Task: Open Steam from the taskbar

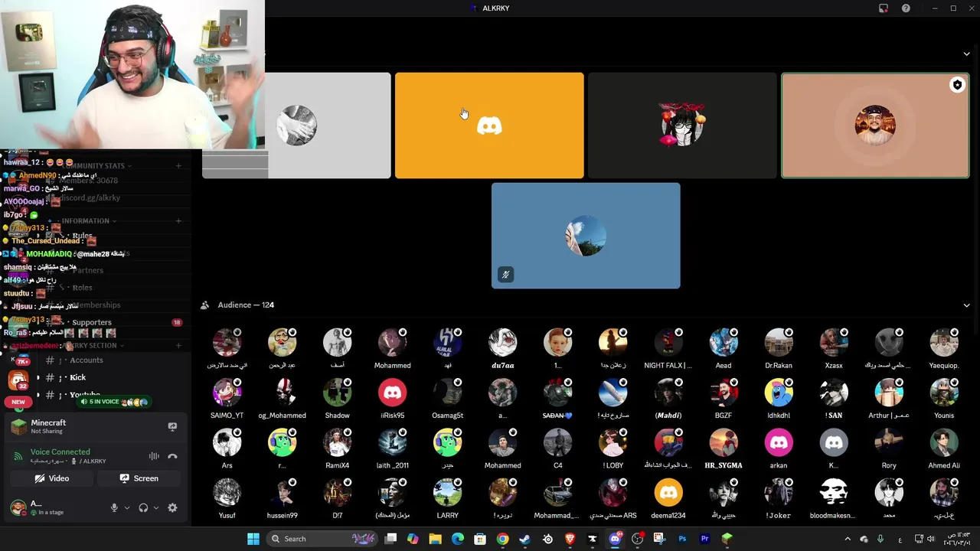Action: tap(524, 539)
